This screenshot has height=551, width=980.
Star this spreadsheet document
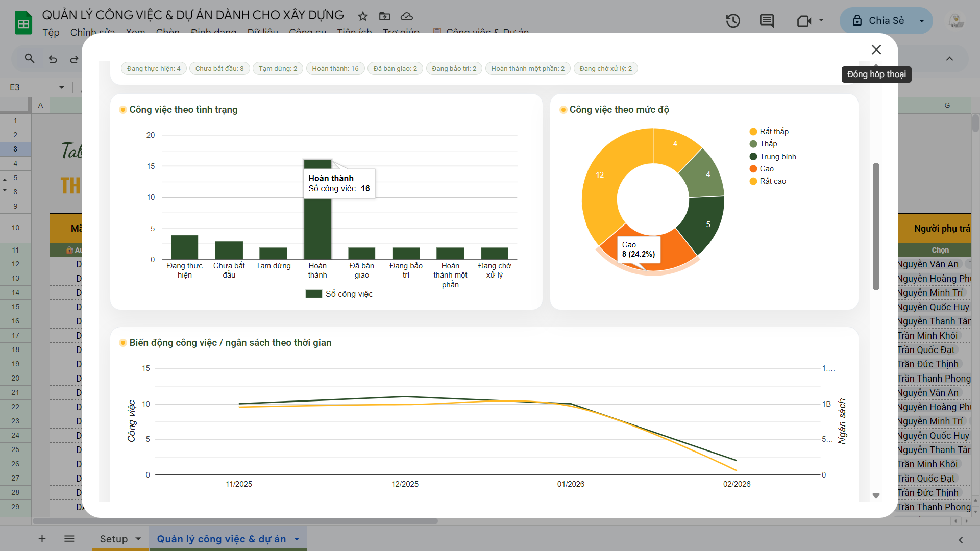click(362, 16)
